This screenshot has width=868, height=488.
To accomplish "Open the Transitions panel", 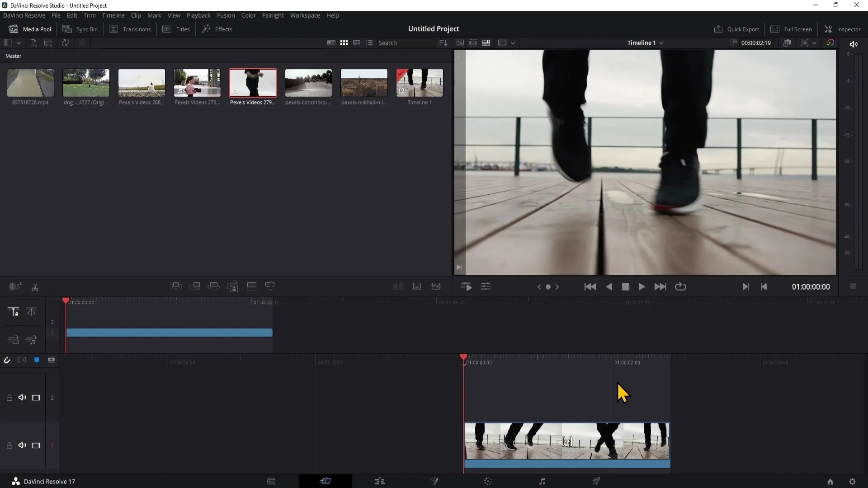I will [137, 28].
